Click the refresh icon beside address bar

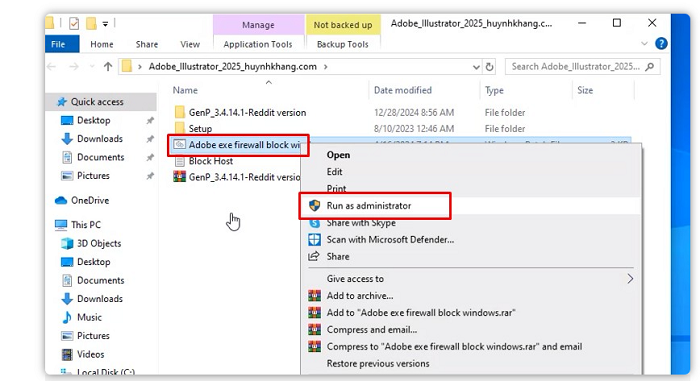489,67
